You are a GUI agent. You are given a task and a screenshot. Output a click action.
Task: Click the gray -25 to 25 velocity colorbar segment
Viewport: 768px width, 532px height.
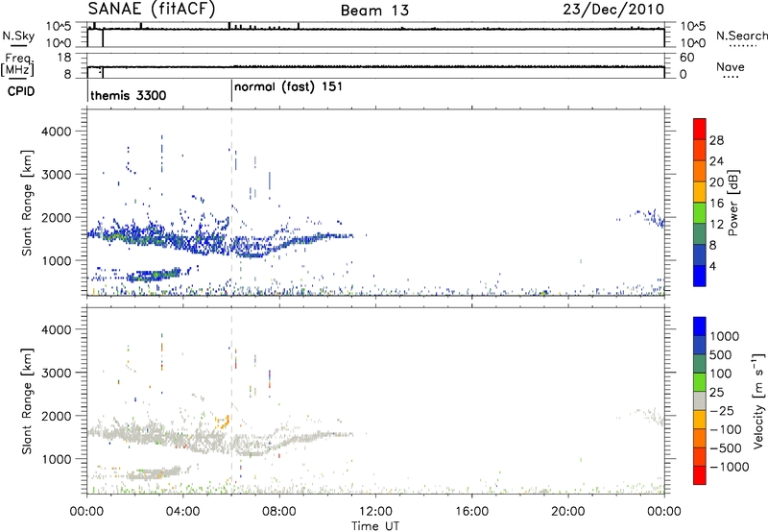(x=700, y=400)
